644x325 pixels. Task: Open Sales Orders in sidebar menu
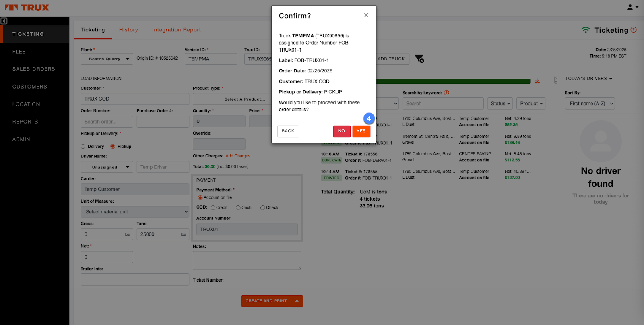coord(34,69)
